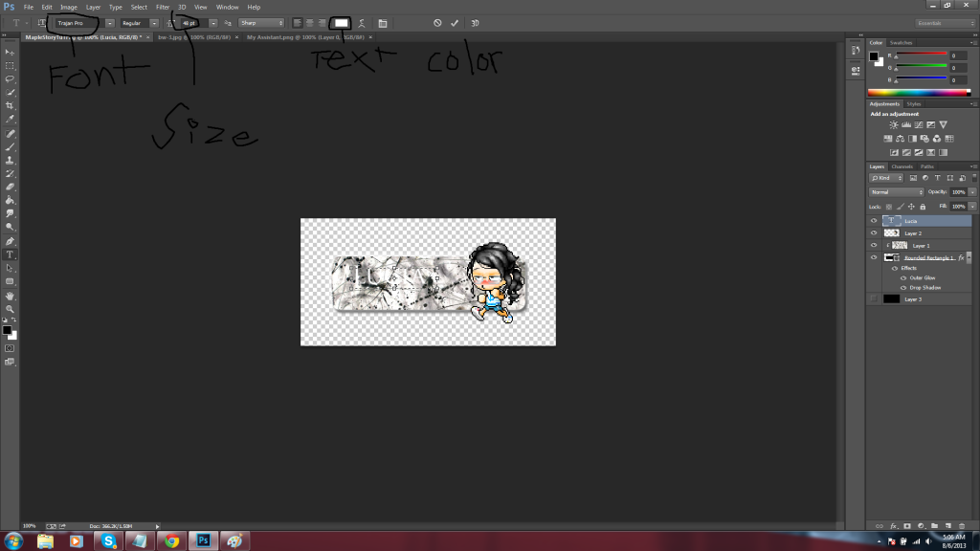This screenshot has height=551, width=980.
Task: Hide Layer 2 visibility eye
Action: tap(874, 233)
